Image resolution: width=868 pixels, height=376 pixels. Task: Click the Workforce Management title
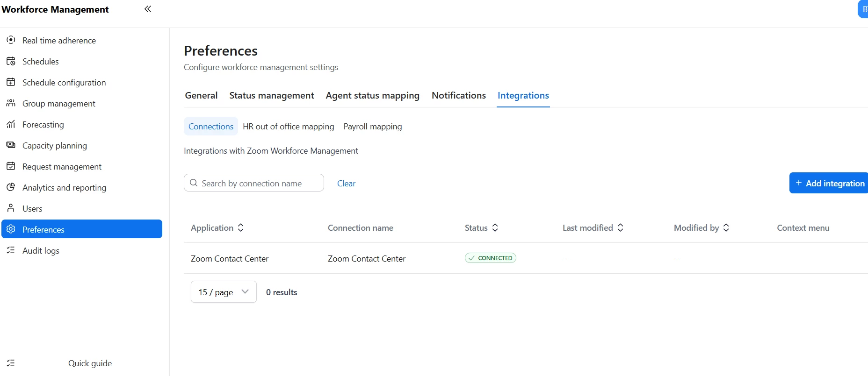click(x=55, y=9)
